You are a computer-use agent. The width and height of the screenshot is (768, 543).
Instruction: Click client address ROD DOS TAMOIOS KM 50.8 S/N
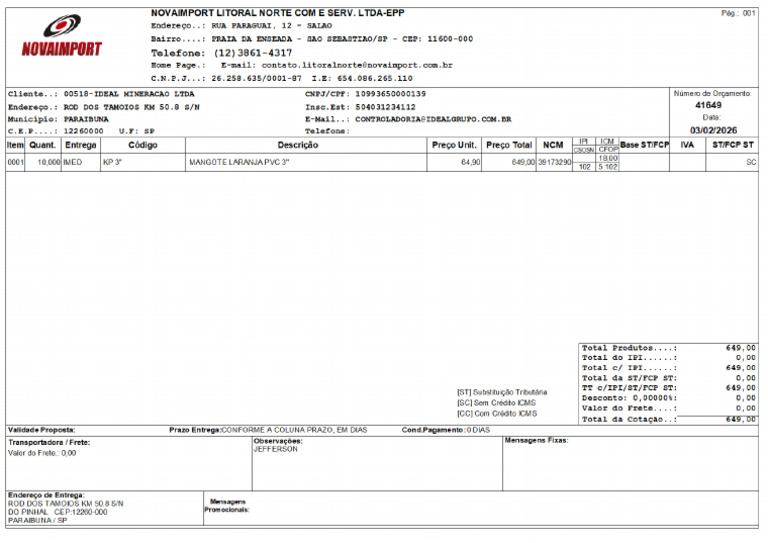132,107
